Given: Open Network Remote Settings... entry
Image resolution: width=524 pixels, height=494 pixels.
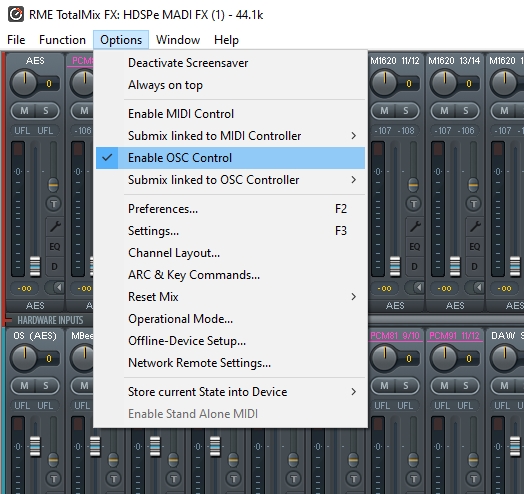Looking at the screenshot, I should [230, 363].
